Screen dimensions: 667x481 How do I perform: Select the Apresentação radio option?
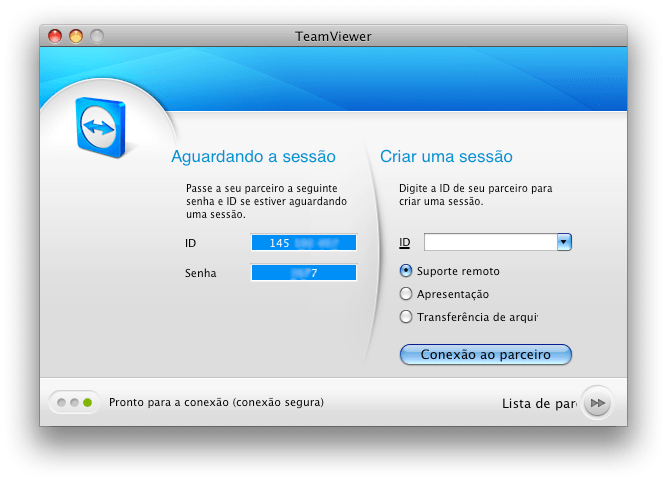click(x=406, y=293)
